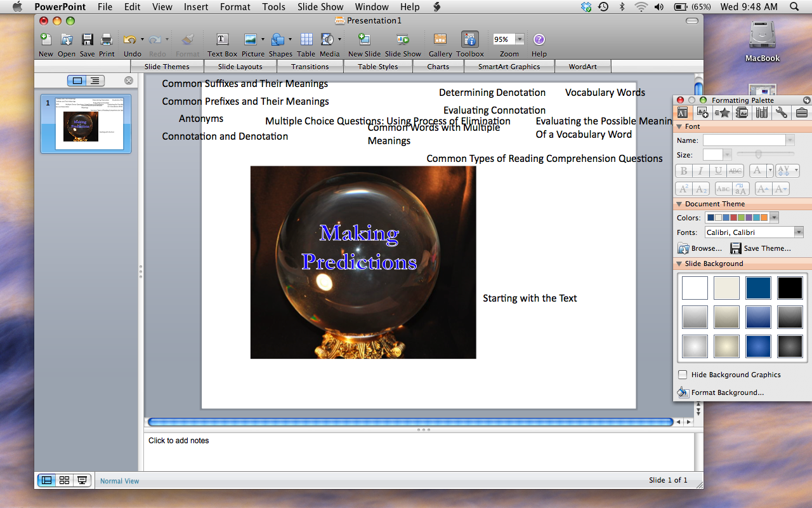812x508 pixels.
Task: Open the Picture tool in the toolbar
Action: pyautogui.click(x=251, y=40)
